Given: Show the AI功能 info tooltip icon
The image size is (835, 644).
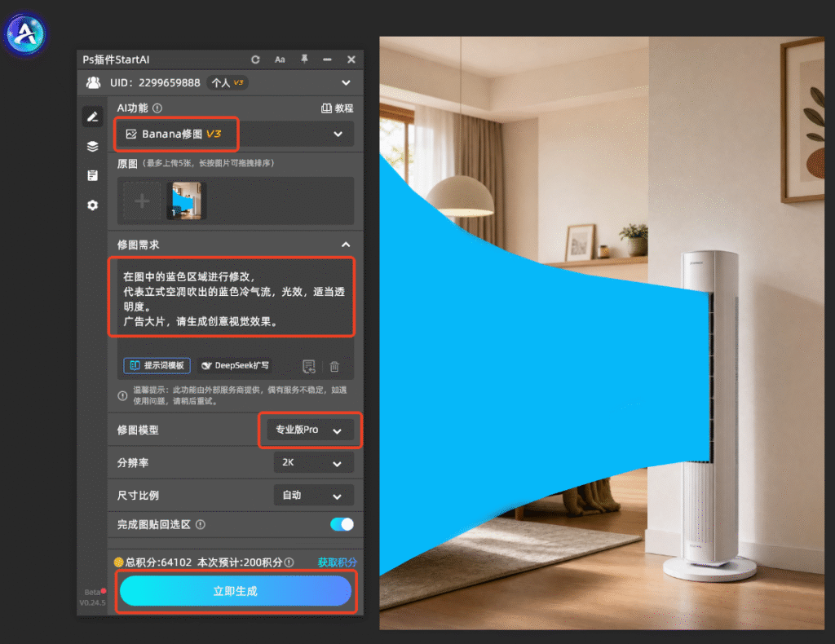Looking at the screenshot, I should click(x=157, y=108).
